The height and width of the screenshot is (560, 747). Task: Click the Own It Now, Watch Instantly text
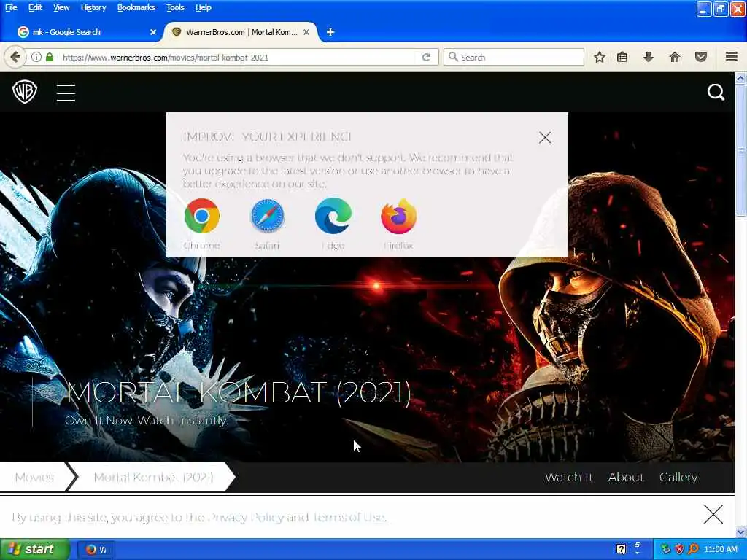[x=146, y=421]
